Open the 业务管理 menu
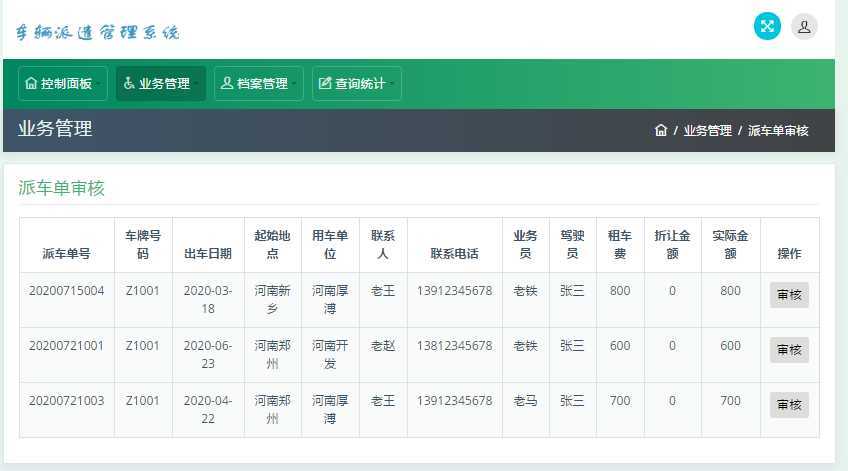This screenshot has width=848, height=471. pos(161,83)
